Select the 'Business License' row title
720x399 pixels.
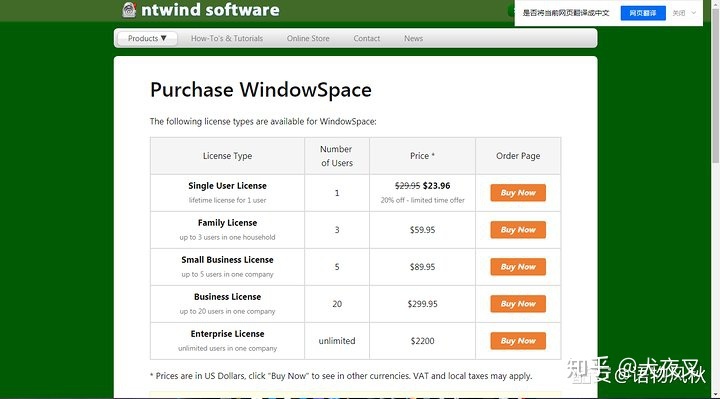click(x=227, y=297)
